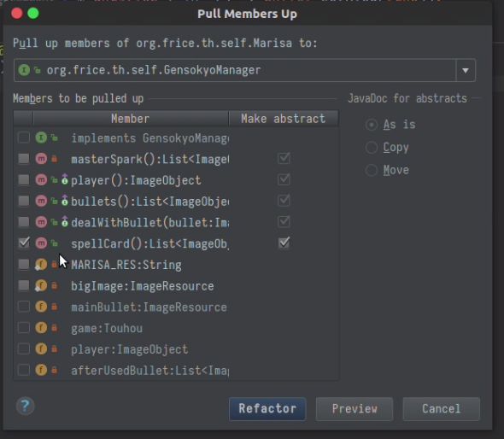
Task: Click the Make abstract column header
Action: coord(284,119)
